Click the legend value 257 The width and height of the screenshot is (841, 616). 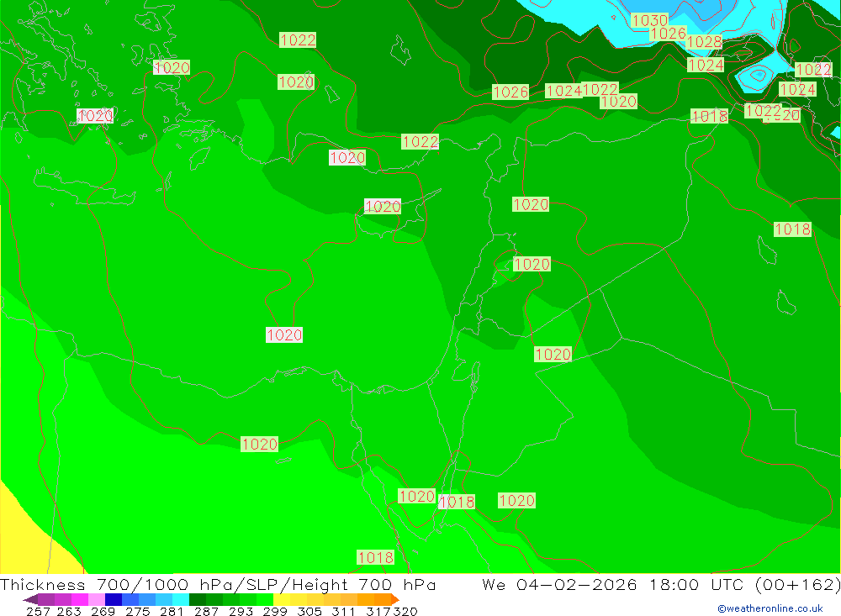coord(38,611)
